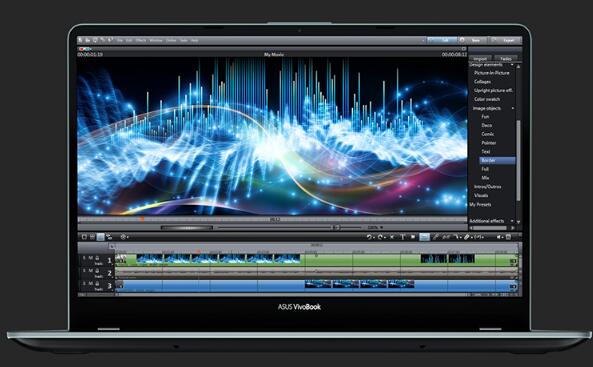593x367 pixels.
Task: Click the Undo arrow in the timeline toolbar
Action: tap(369, 237)
